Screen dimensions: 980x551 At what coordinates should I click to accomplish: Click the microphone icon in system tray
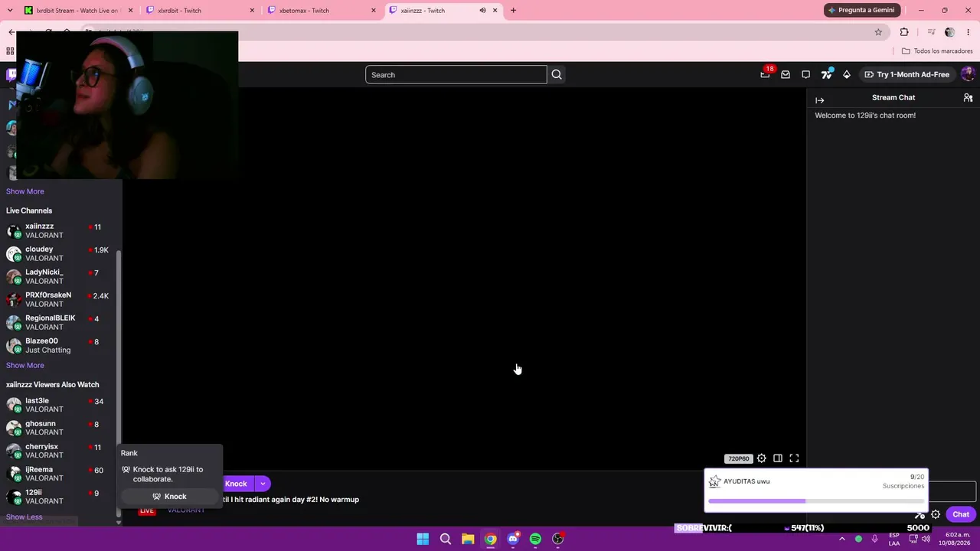pos(874,539)
